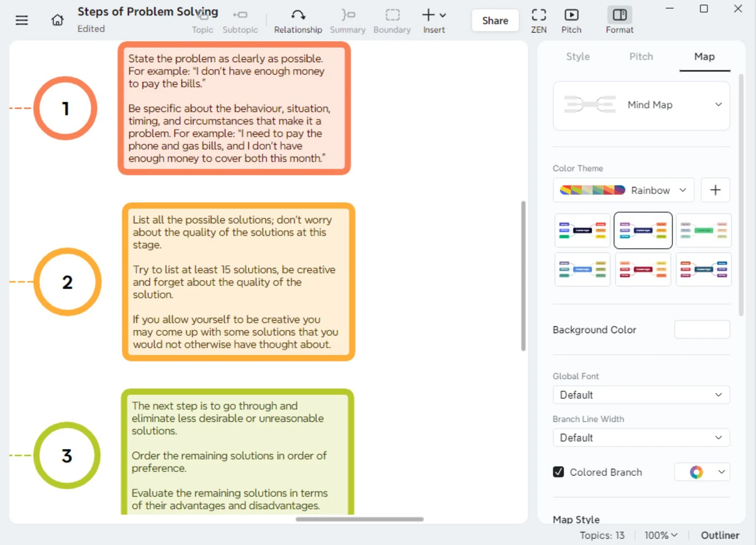The image size is (756, 545).
Task: Select the numbered circle 1 topic
Action: coord(65,108)
